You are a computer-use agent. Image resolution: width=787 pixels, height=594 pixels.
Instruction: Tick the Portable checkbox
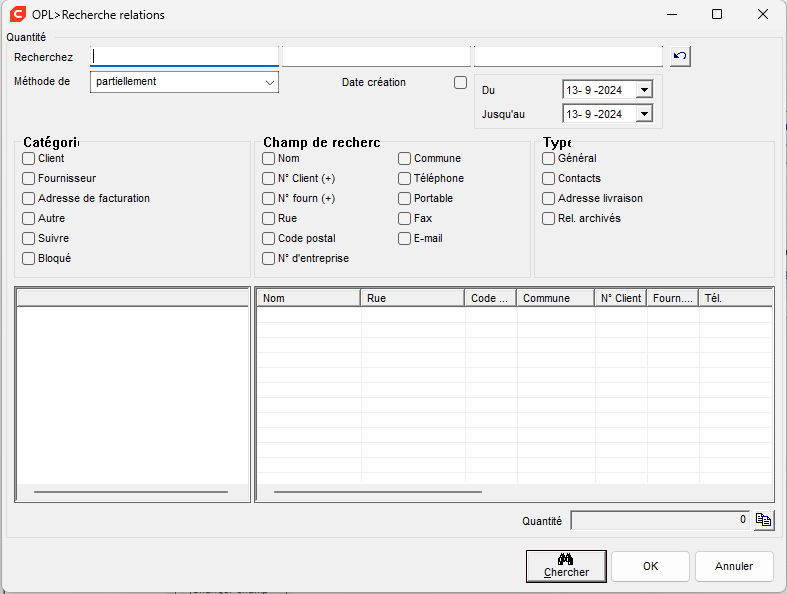(405, 199)
